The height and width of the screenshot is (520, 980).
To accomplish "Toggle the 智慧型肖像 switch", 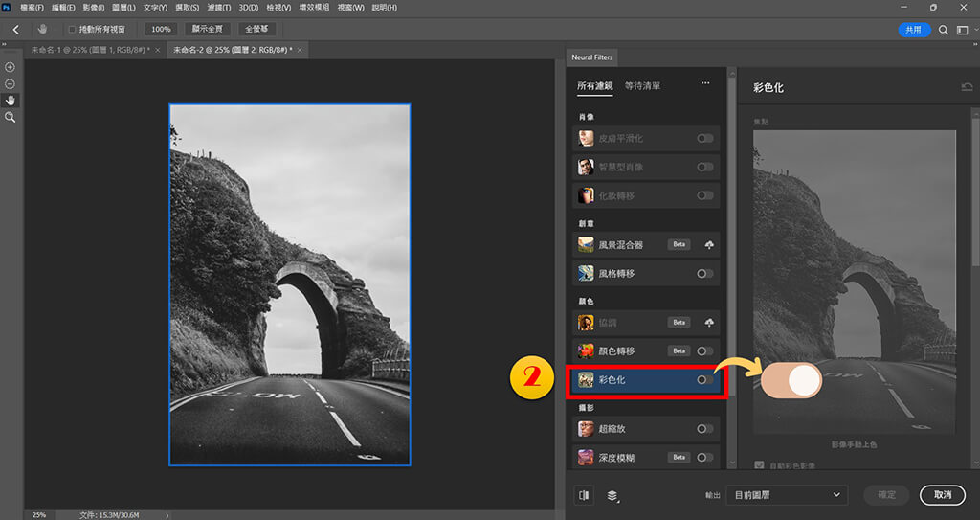I will [x=705, y=167].
